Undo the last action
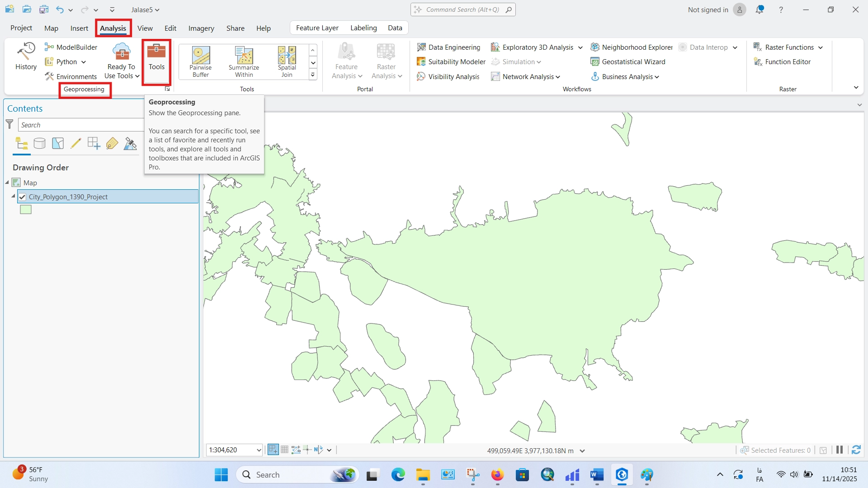 click(60, 9)
